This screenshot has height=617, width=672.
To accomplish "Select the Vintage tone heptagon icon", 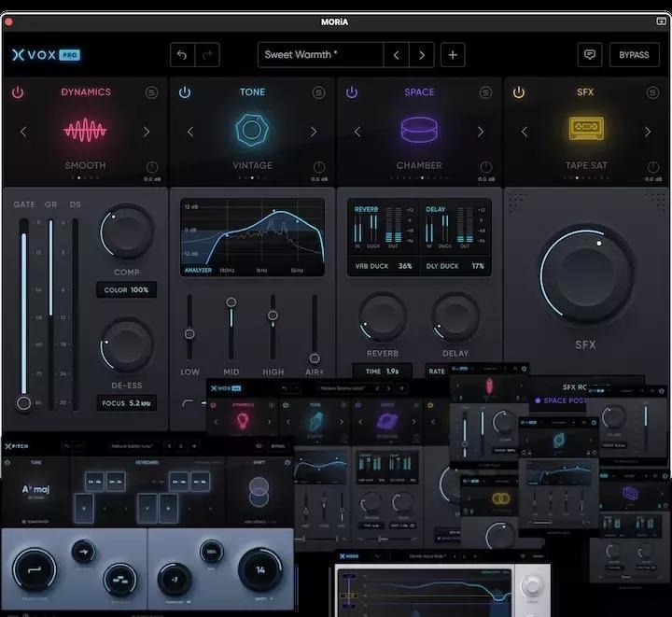I will [x=252, y=130].
